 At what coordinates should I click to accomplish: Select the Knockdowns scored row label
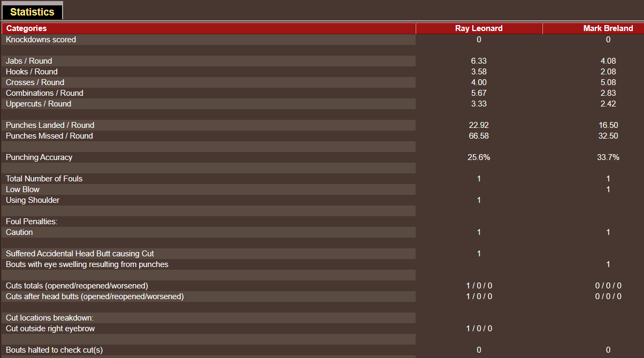[x=41, y=40]
